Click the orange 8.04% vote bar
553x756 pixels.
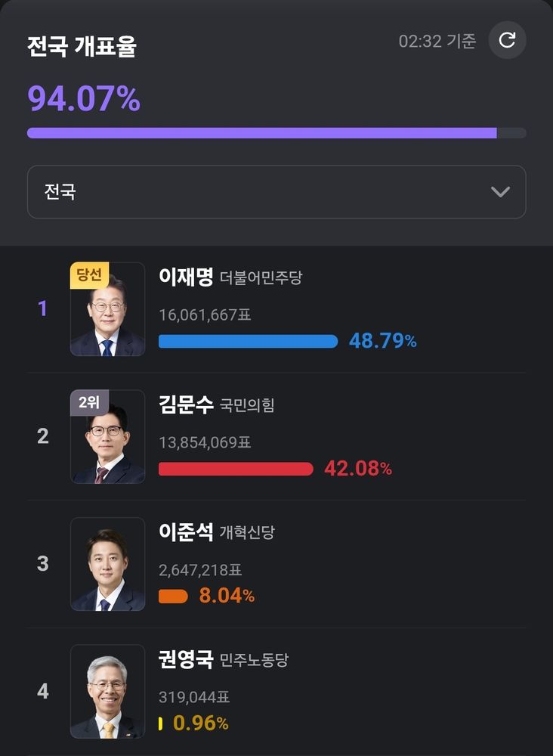[x=173, y=596]
